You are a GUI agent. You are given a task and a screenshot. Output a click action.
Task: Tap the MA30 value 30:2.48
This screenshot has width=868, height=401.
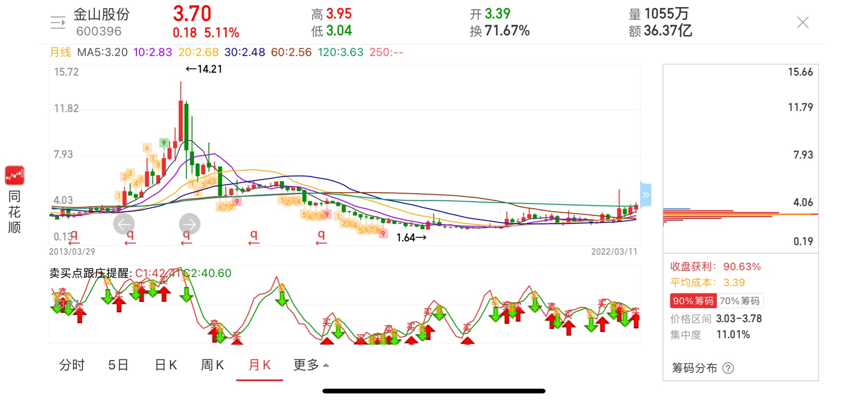tap(245, 52)
